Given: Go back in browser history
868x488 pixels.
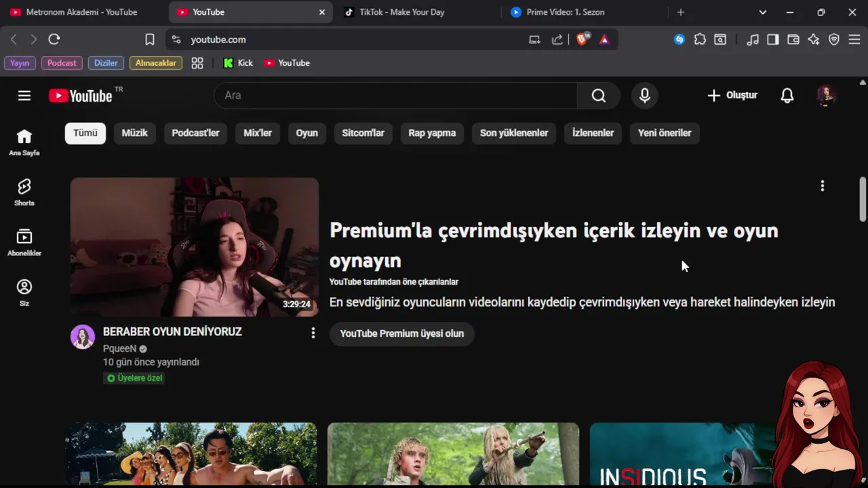Looking at the screenshot, I should [14, 39].
